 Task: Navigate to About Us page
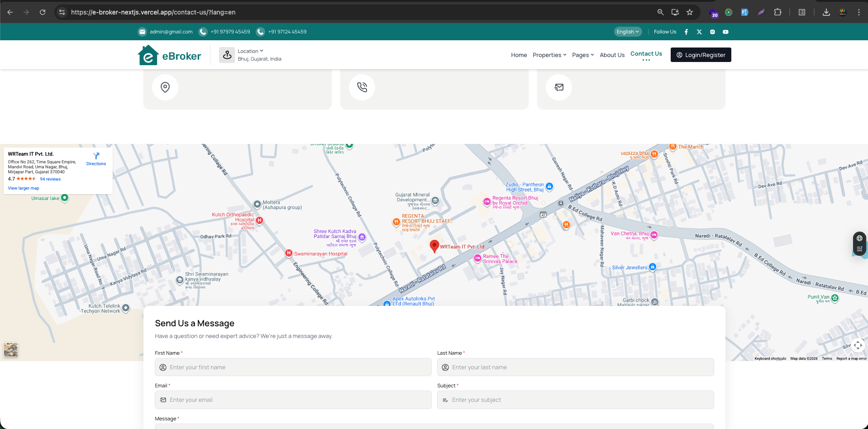click(x=612, y=55)
